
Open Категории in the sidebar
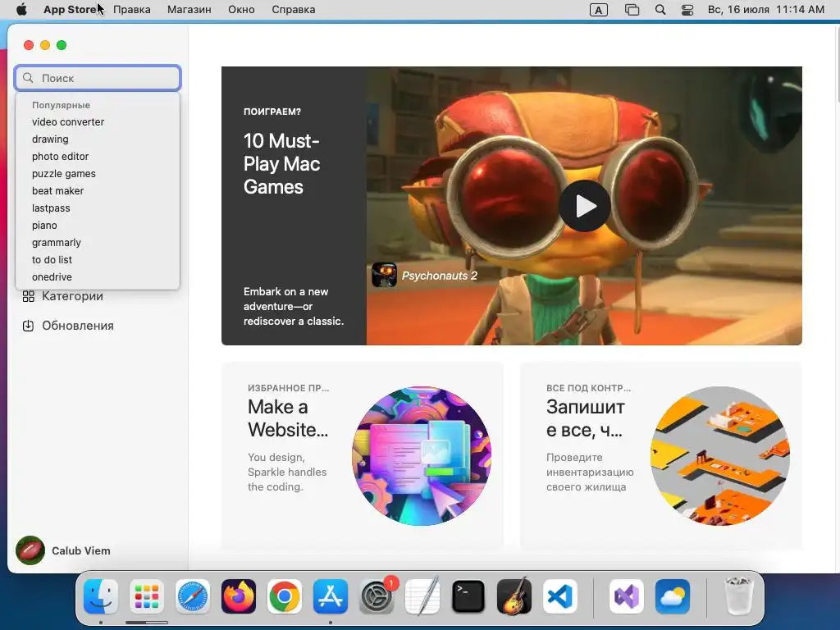pyautogui.click(x=72, y=296)
